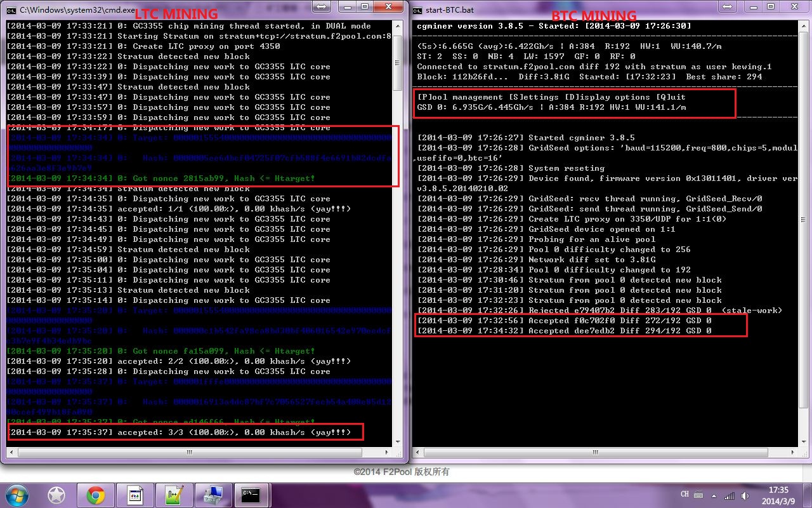Click the 'Connected to stratum.f2pool.com' line
Viewport: 812px width, 508px height.
coord(594,67)
